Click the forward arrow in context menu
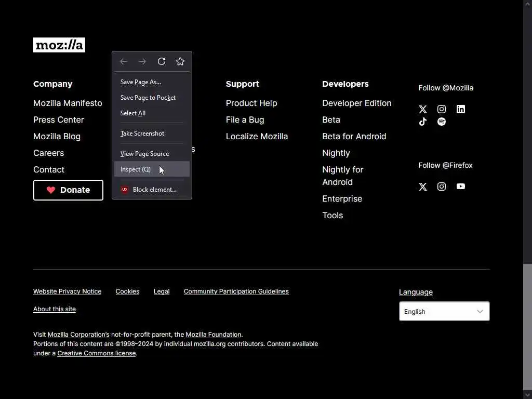Image resolution: width=532 pixels, height=399 pixels. pos(142,61)
